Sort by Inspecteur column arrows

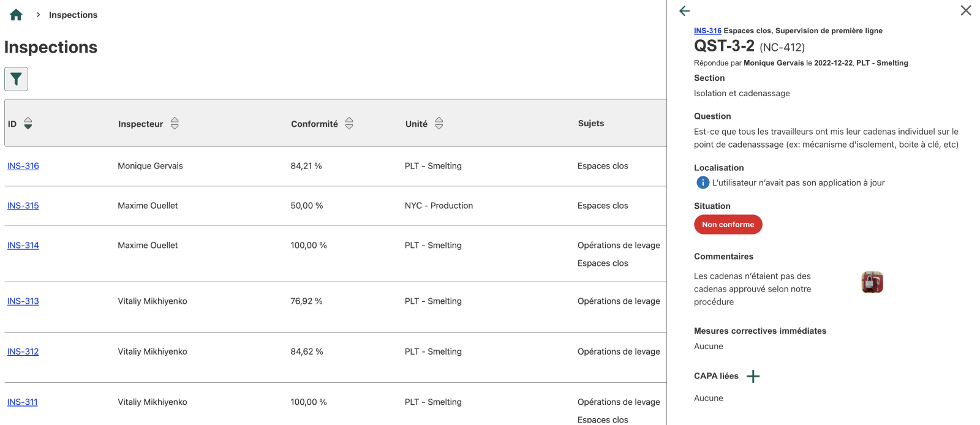tap(175, 124)
